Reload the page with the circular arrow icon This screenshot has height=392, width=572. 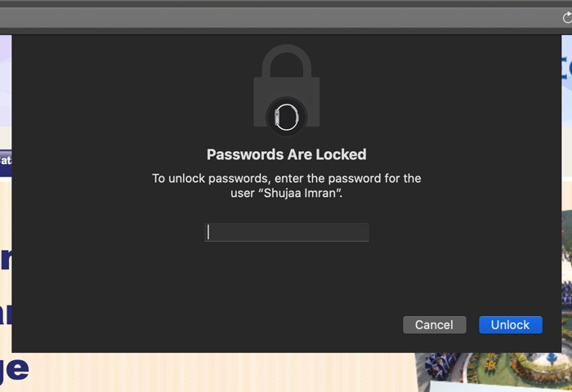567,17
